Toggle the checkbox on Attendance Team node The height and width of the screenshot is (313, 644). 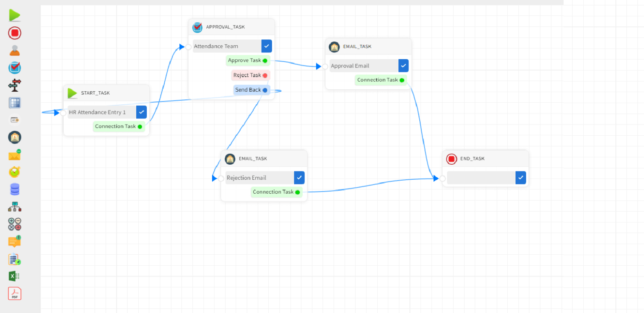pos(267,46)
